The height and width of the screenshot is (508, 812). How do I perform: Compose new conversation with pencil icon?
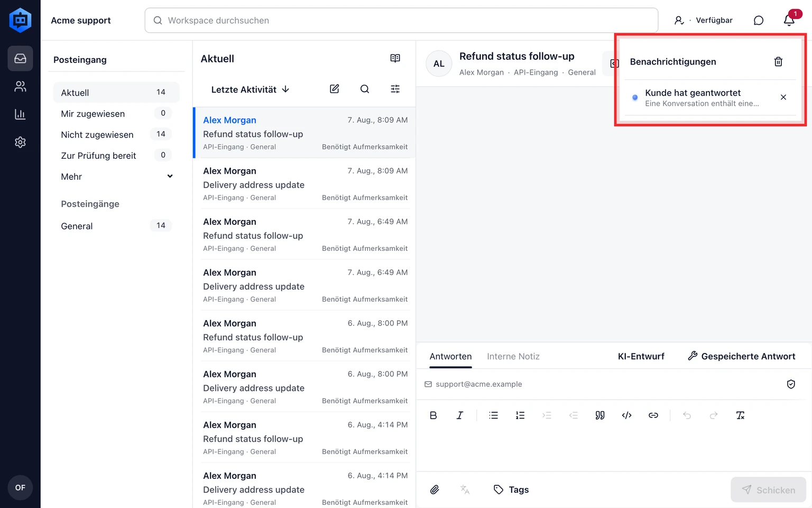point(334,89)
